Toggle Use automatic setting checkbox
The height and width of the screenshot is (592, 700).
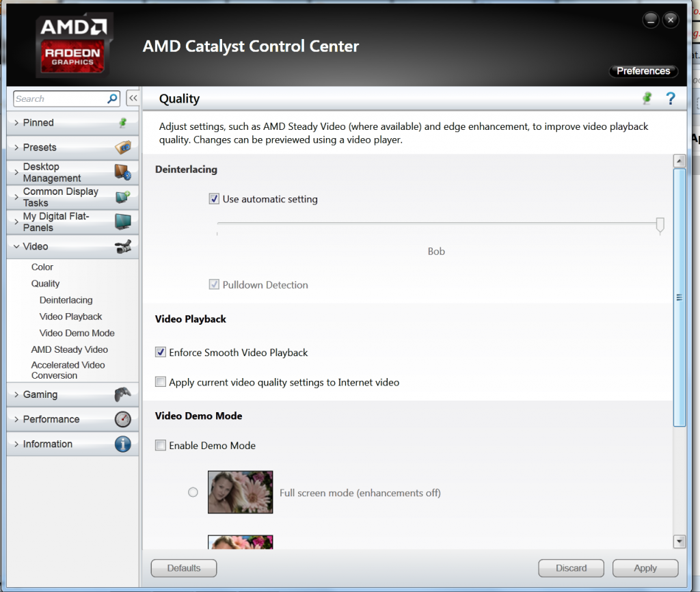(x=214, y=199)
